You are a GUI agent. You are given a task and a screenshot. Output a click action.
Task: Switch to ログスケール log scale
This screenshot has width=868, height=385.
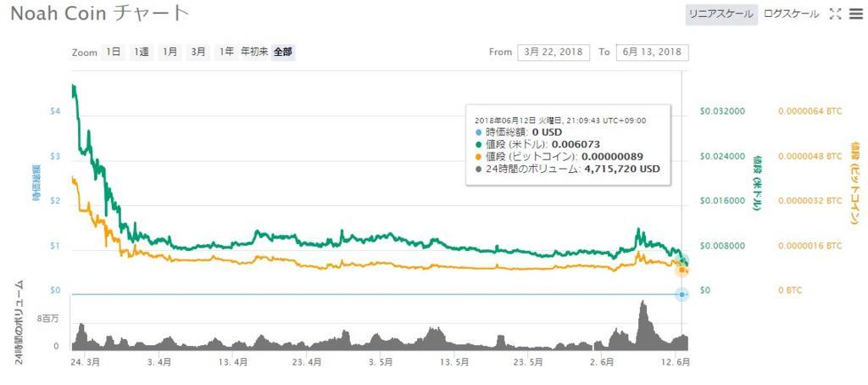click(791, 14)
